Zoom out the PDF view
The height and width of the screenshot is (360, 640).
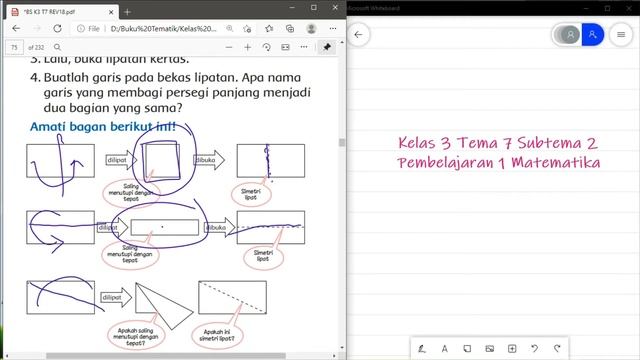[229, 47]
